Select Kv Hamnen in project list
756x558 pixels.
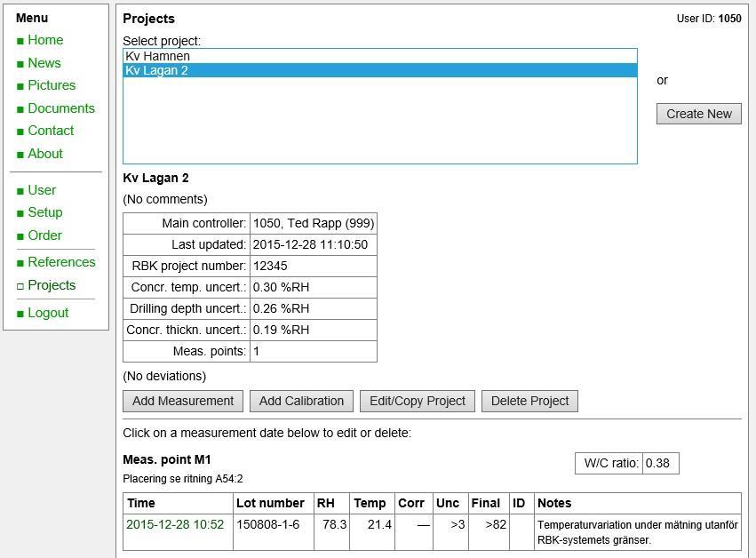point(380,56)
